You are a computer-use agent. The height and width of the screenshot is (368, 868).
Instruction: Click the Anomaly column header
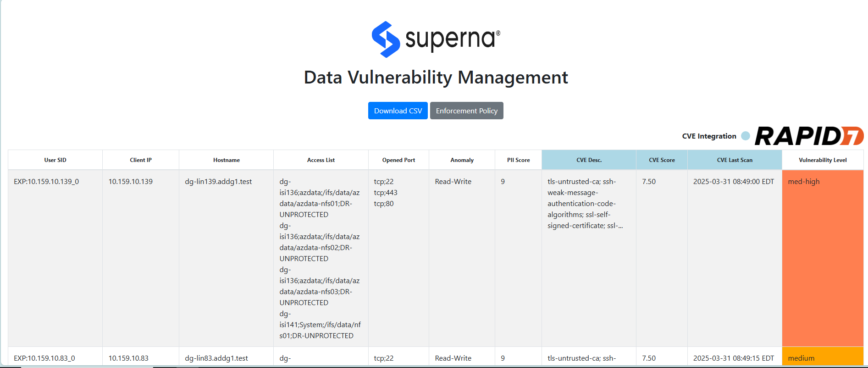click(462, 160)
